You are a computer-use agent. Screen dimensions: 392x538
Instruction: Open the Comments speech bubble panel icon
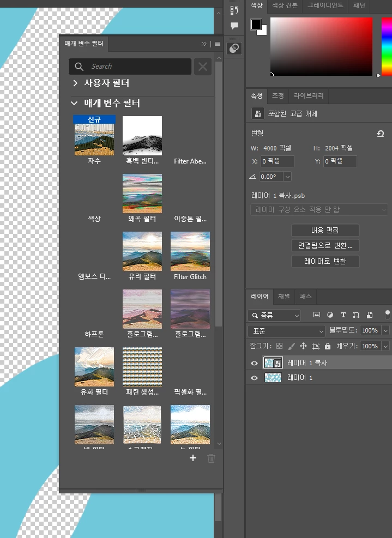pos(234,26)
